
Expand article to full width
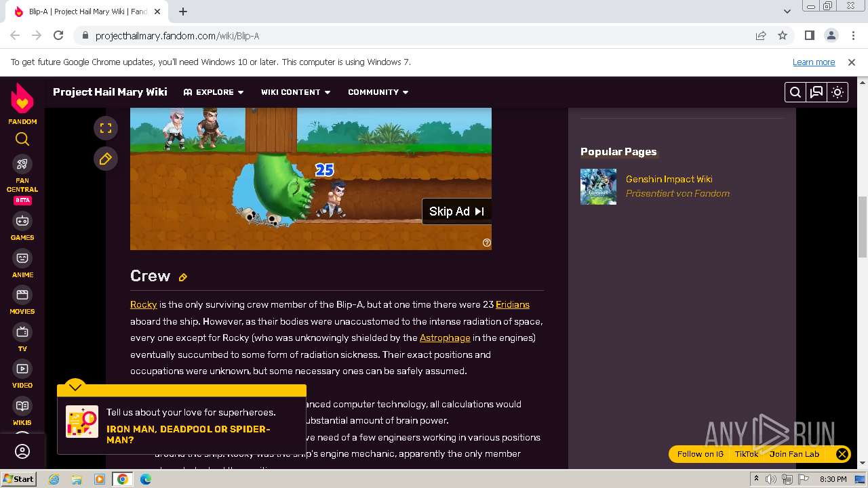coord(106,127)
